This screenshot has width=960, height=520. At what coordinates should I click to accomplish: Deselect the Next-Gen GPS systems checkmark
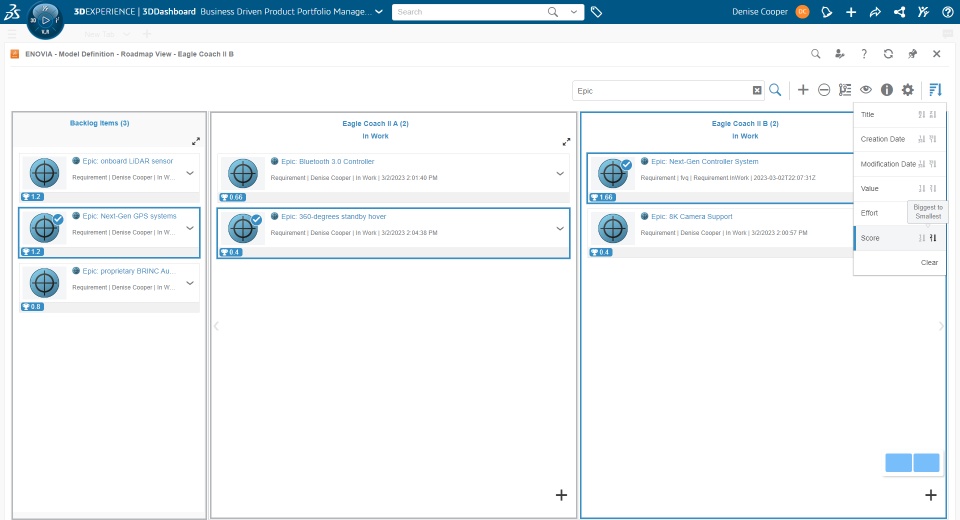(58, 219)
